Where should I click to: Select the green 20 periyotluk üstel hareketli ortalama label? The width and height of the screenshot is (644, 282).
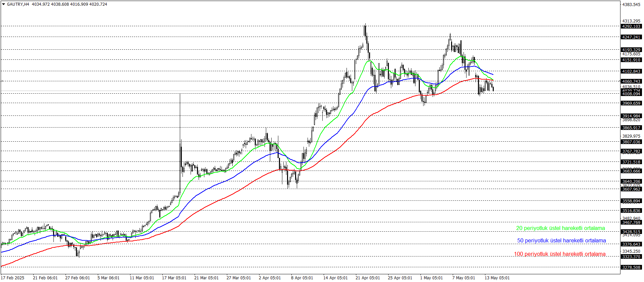(560, 228)
